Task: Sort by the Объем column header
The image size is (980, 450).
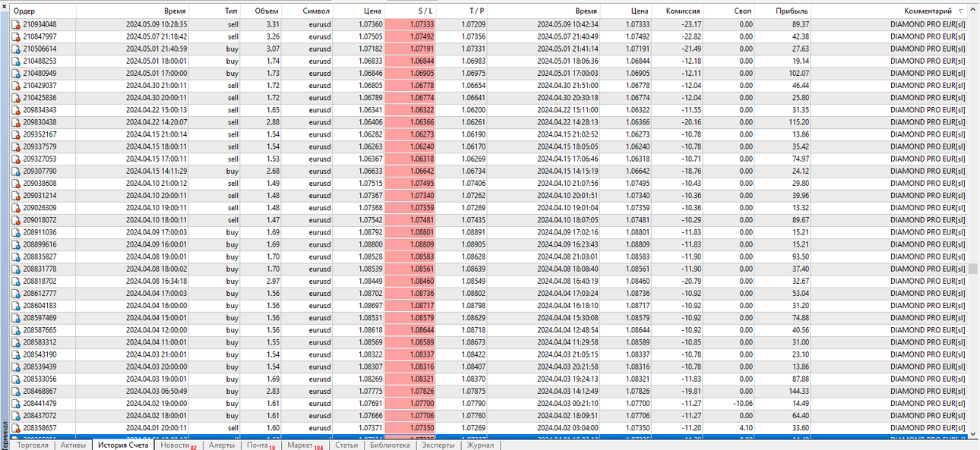Action: (x=261, y=11)
